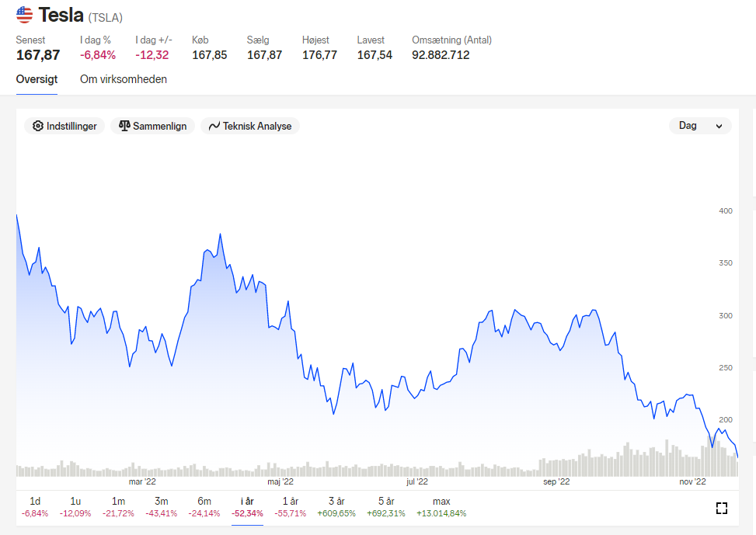Select the max time range
Screen dimensions: 756x535
441,507
